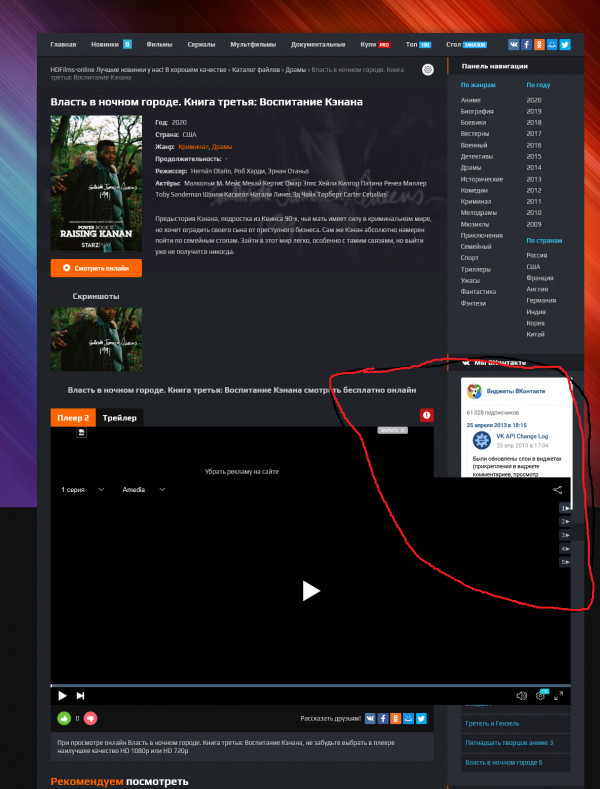Share via VK below the player
Screen dimensions: 600x789
click(370, 719)
